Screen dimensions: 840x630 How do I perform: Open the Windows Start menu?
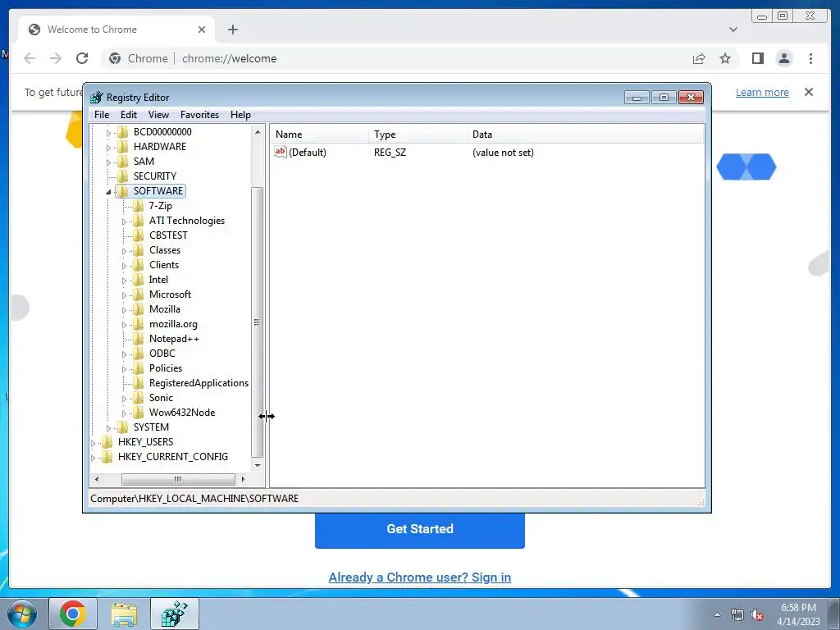pyautogui.click(x=22, y=614)
